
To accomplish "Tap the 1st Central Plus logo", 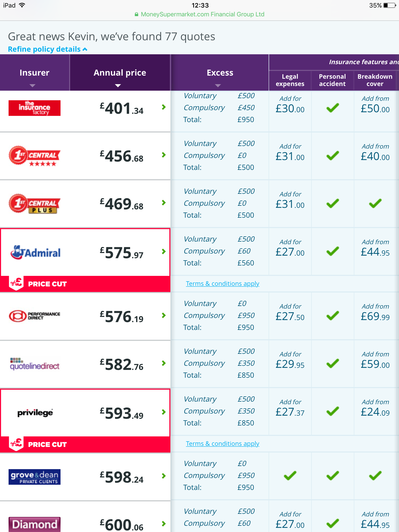I will coord(35,204).
